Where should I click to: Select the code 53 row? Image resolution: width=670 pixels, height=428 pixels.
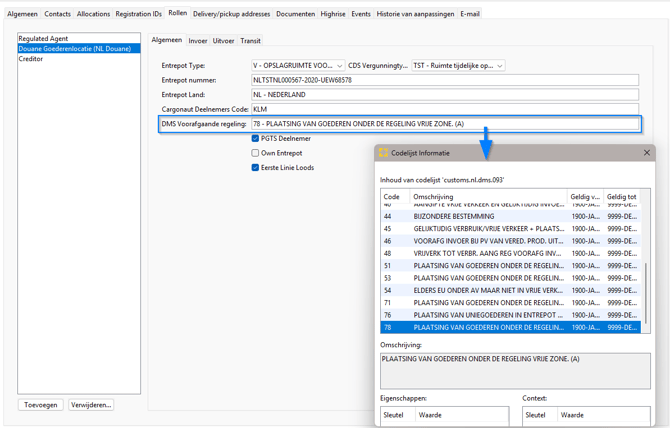(511, 278)
